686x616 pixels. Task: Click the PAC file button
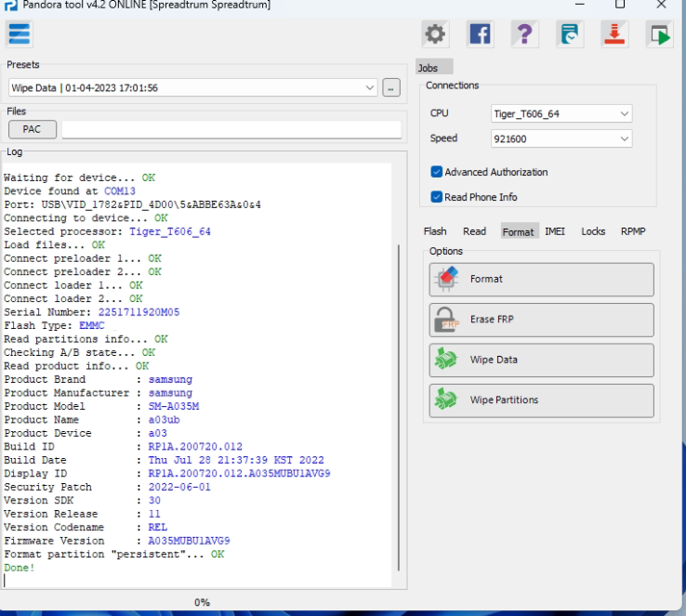pos(32,129)
